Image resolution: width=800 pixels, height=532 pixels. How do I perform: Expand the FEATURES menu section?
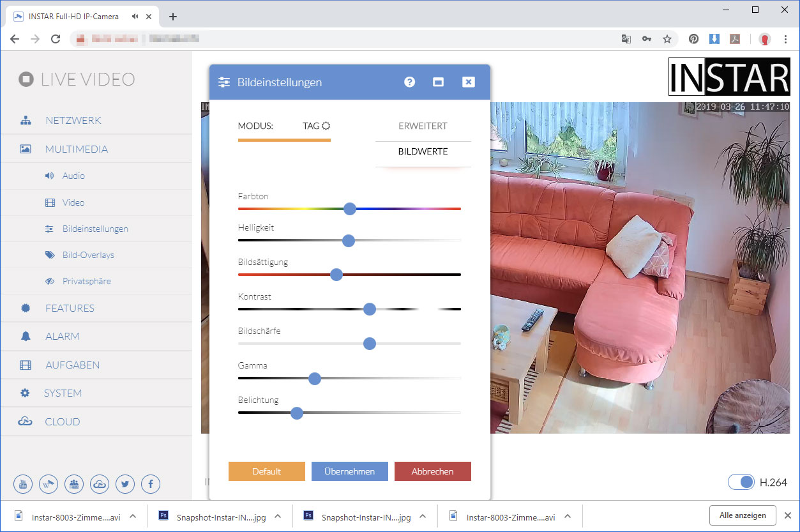click(x=70, y=308)
